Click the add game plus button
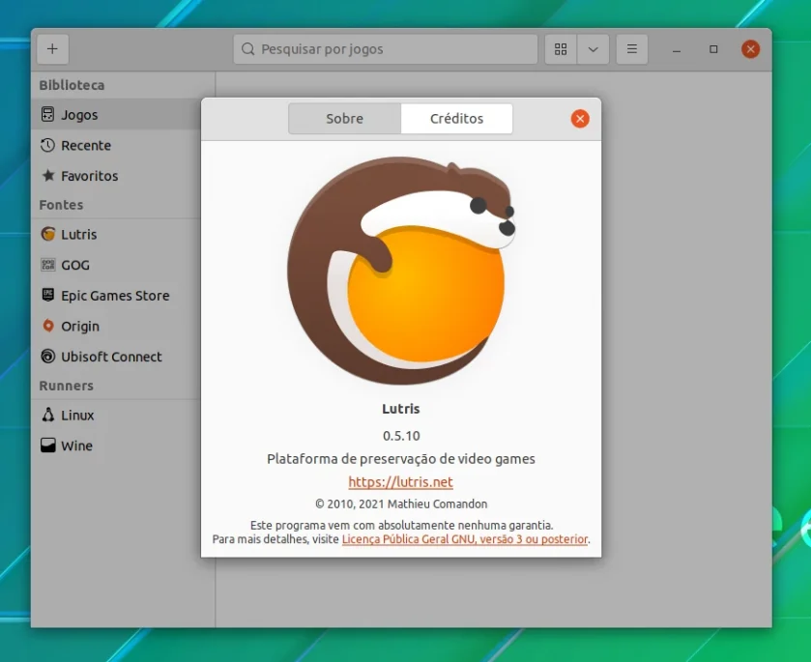Viewport: 812px width, 662px height. [52, 49]
